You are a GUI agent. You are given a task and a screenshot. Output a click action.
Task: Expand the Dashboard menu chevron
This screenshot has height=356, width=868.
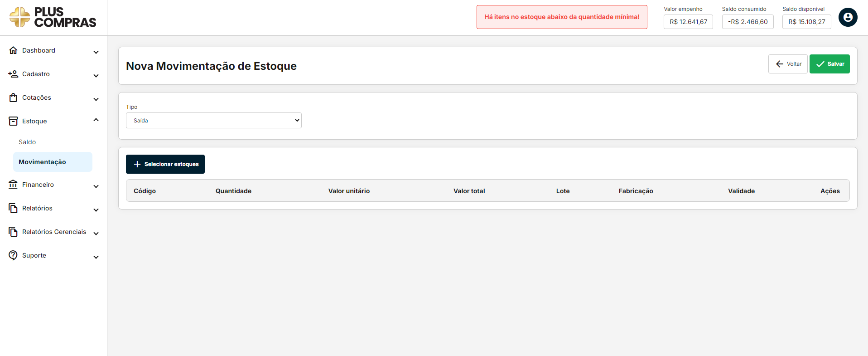pos(96,52)
